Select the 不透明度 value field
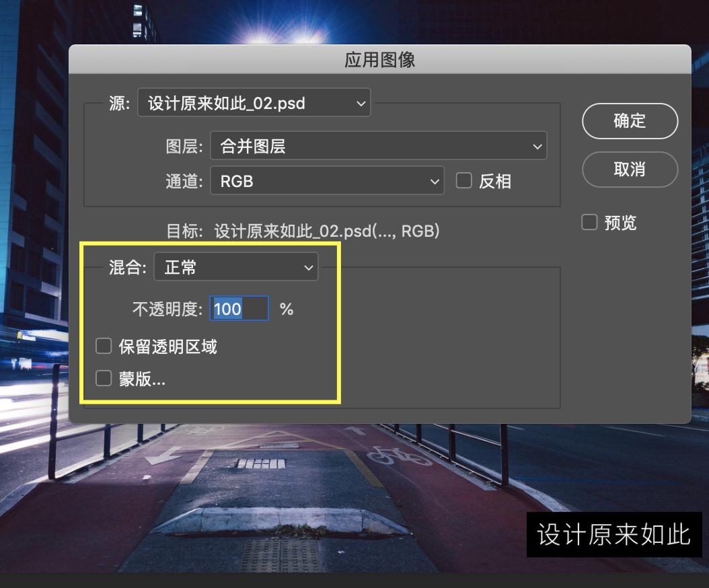The height and width of the screenshot is (588, 709). [239, 309]
